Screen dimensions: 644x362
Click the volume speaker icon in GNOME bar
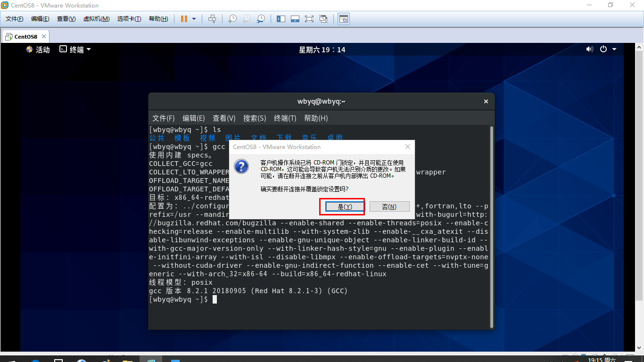tap(589, 49)
